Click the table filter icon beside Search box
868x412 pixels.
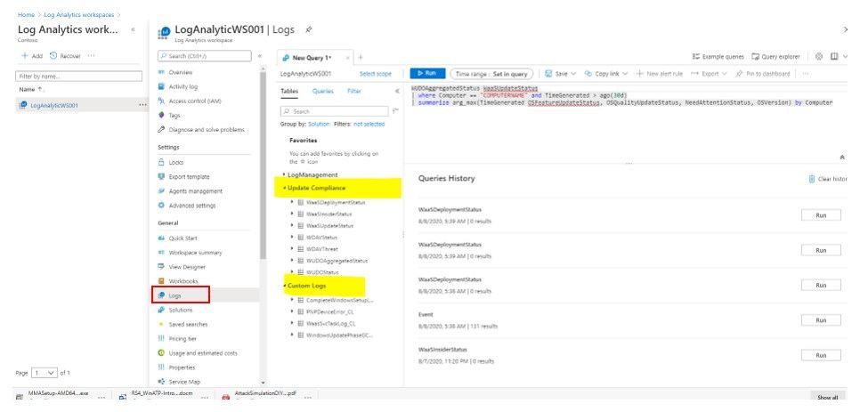(395, 111)
